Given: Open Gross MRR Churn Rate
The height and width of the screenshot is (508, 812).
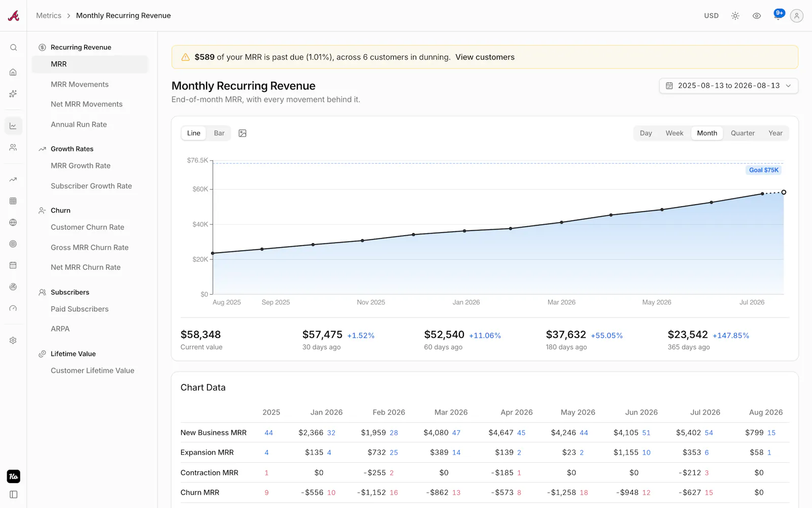Looking at the screenshot, I should (x=90, y=247).
